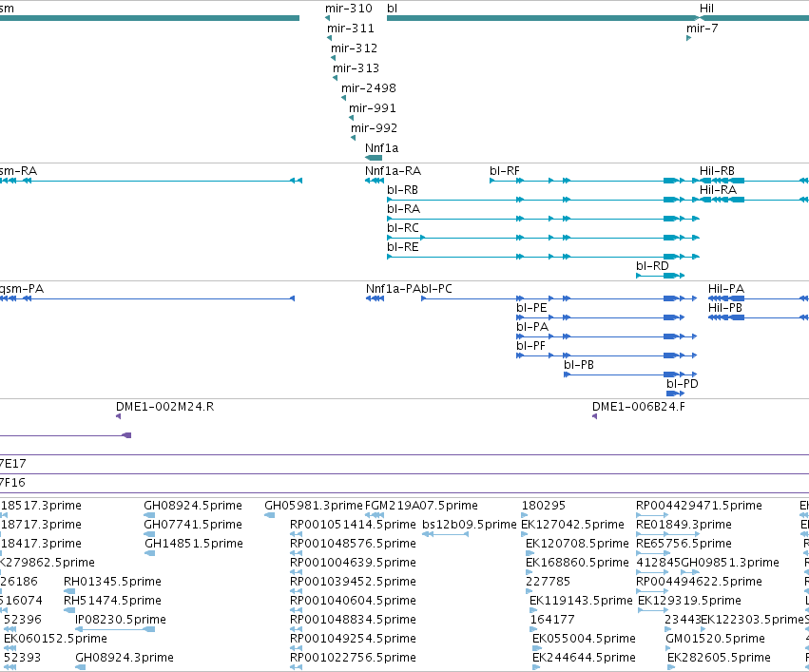Viewport: 809px width, 672px height.
Task: Click the mir-7 gene label
Action: coord(703,29)
